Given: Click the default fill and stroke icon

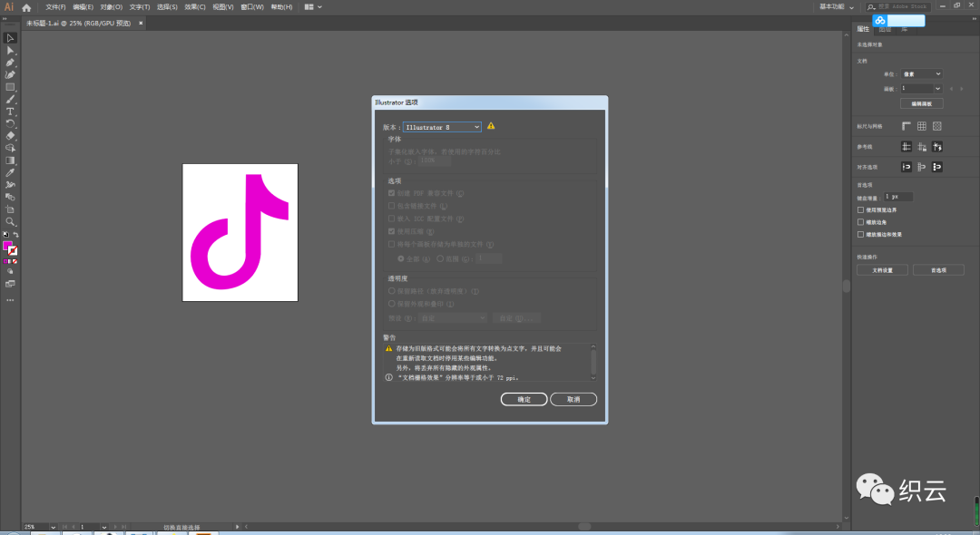Looking at the screenshot, I should click(5, 235).
